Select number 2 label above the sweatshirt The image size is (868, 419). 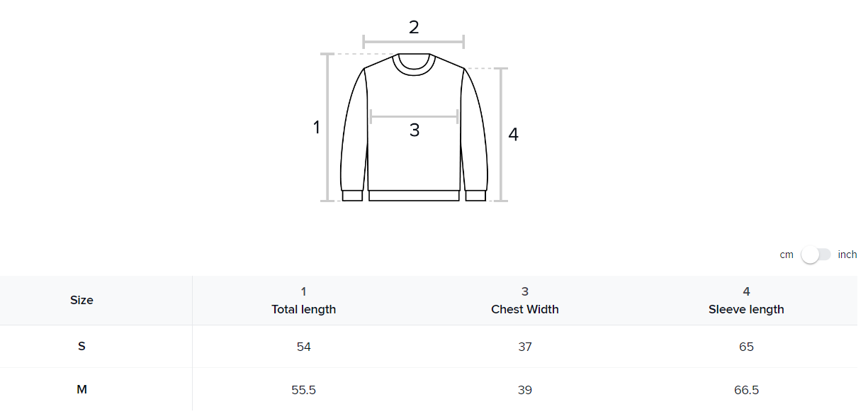tap(414, 28)
